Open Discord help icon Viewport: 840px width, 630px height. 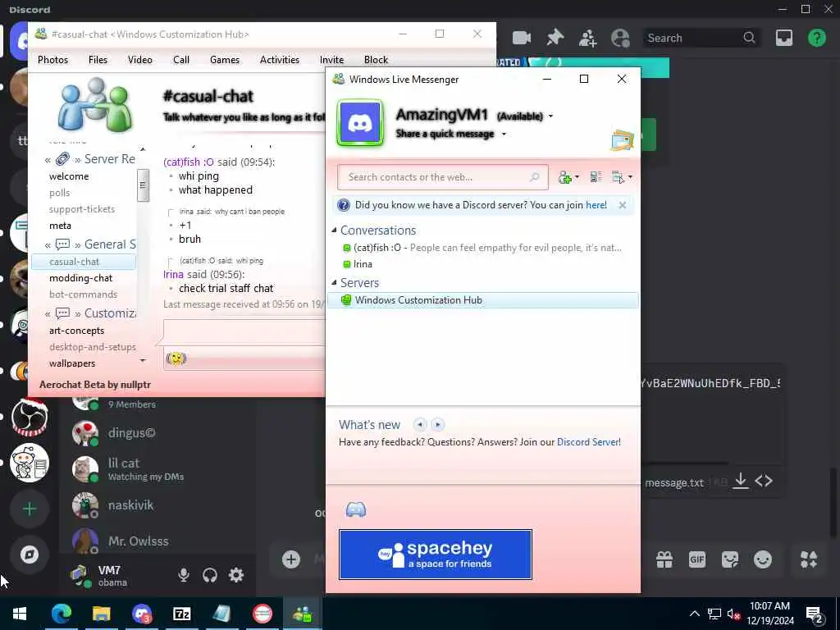click(816, 38)
